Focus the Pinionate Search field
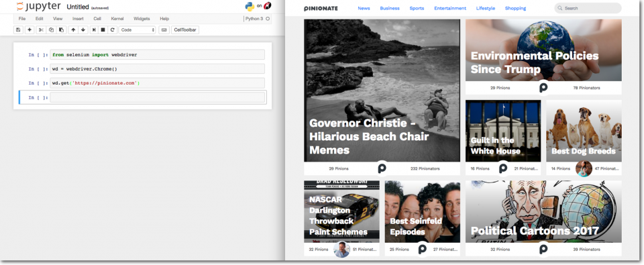Image resolution: width=644 pixels, height=265 pixels. [x=588, y=8]
